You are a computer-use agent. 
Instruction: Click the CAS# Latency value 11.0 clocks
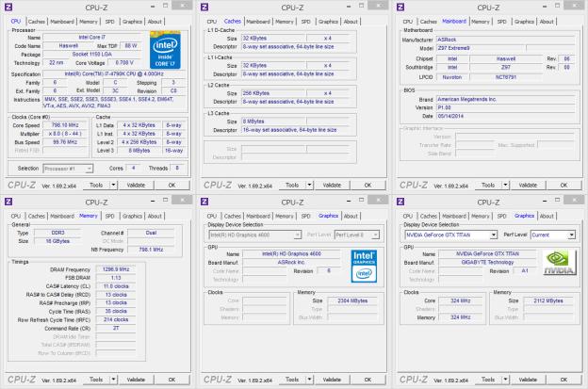116,286
